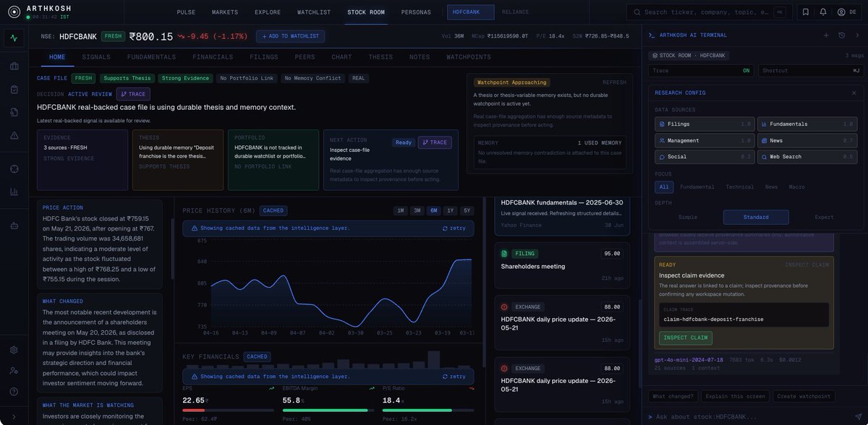Open the help question mark icon

click(x=14, y=392)
